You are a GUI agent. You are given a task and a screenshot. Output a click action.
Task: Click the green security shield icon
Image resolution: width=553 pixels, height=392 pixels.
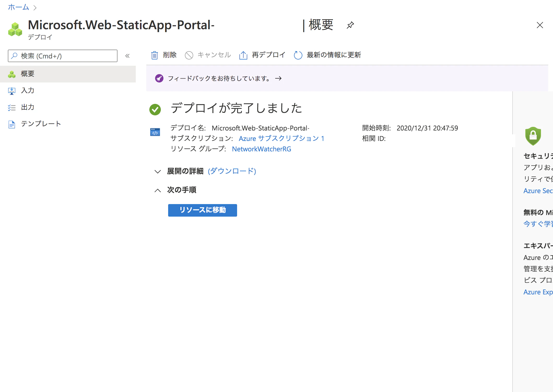[533, 136]
